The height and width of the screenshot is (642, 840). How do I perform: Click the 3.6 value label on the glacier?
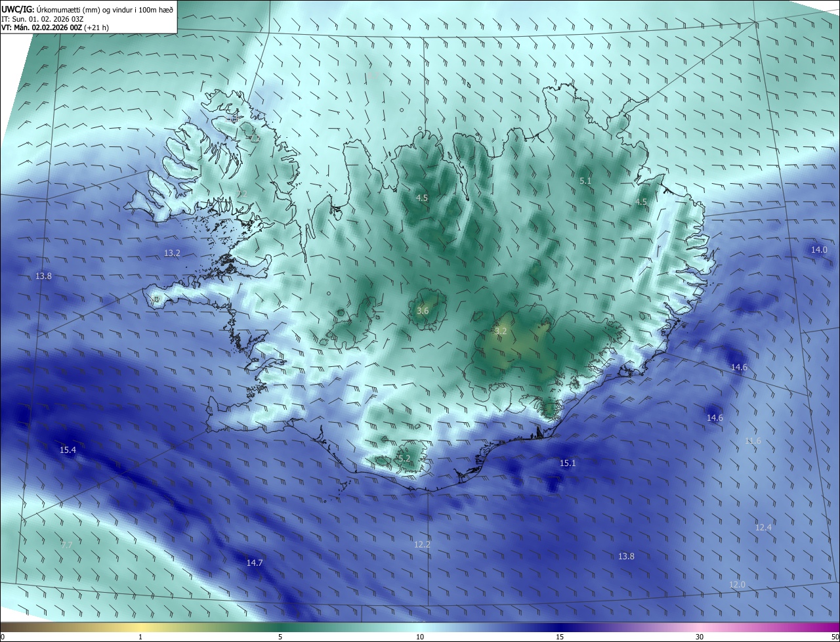(423, 310)
